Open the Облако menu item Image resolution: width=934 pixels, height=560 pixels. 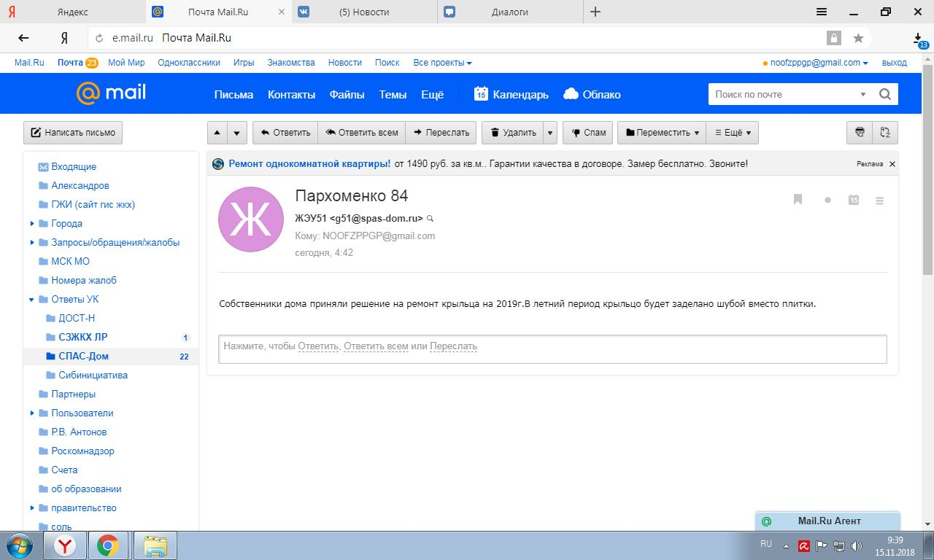pos(592,94)
